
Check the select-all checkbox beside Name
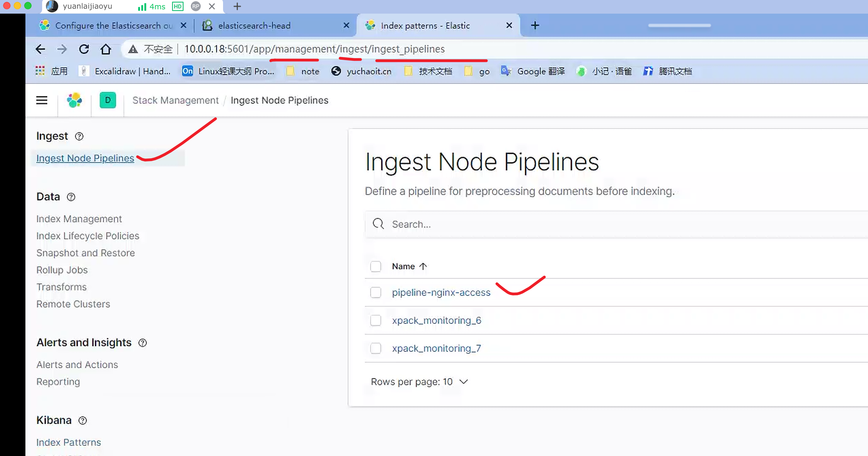pos(375,266)
